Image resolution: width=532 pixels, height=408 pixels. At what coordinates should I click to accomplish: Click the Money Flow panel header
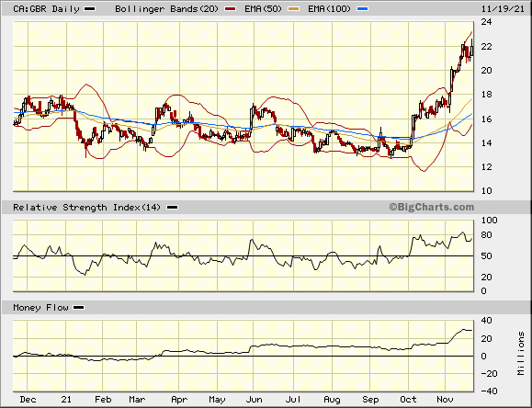pos(40,308)
